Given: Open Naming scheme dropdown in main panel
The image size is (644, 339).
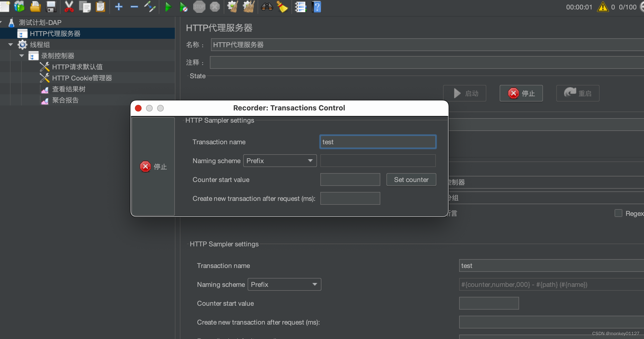Looking at the screenshot, I should click(284, 285).
